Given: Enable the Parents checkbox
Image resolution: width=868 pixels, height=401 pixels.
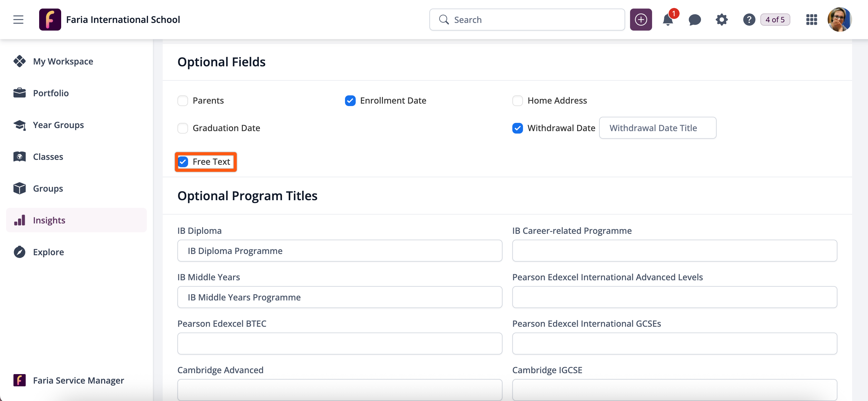Looking at the screenshot, I should [x=183, y=101].
